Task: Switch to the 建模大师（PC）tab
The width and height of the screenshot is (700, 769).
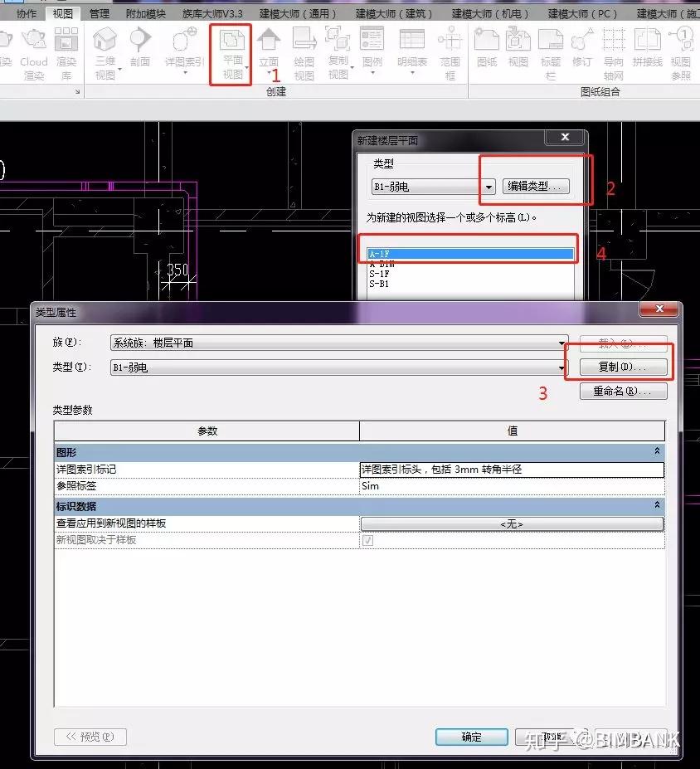Action: [x=583, y=14]
